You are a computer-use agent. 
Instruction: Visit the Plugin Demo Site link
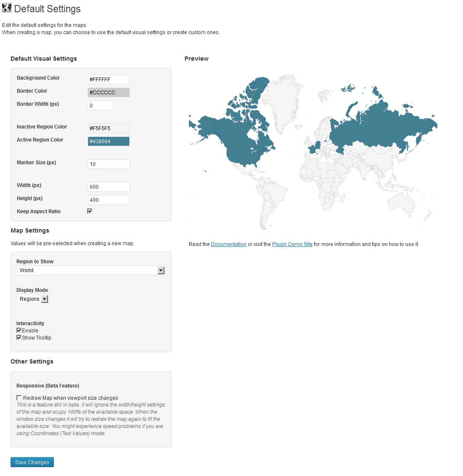pyautogui.click(x=292, y=244)
